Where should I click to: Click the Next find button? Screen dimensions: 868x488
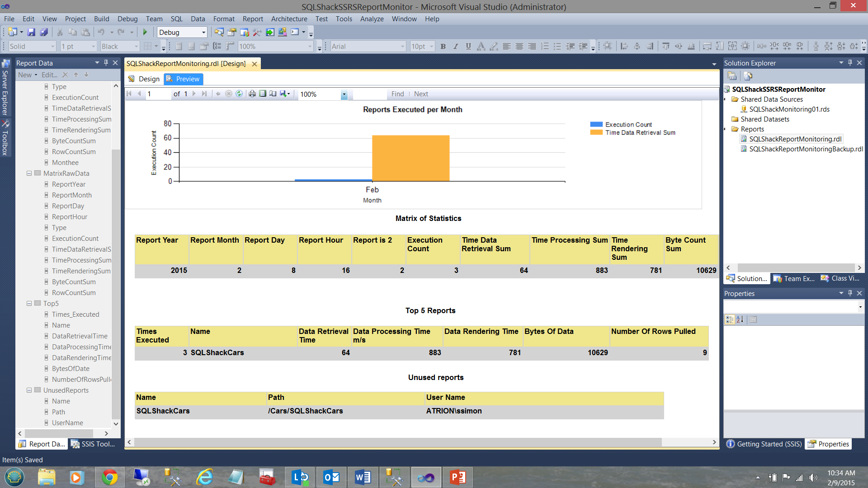coord(420,94)
